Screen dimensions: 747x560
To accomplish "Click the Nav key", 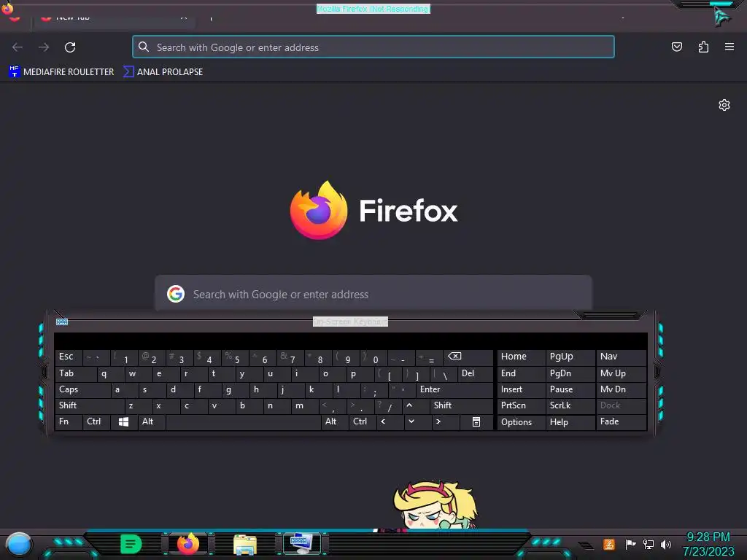I will click(x=621, y=357).
